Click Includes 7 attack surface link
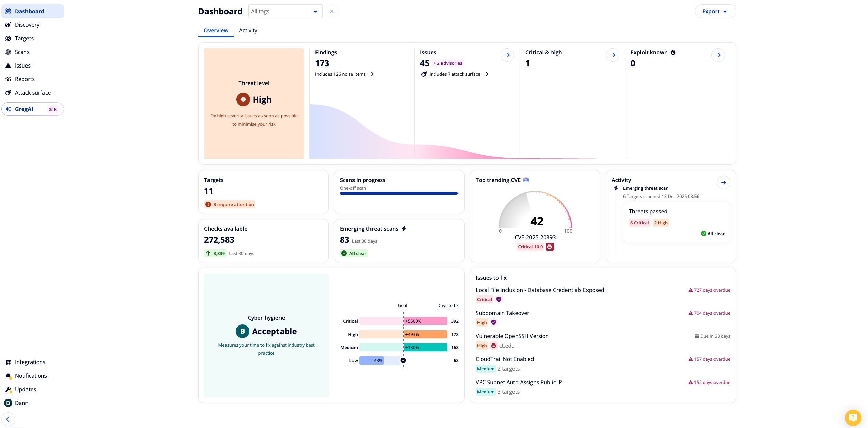Screen dimensions: 868x428 (454, 74)
